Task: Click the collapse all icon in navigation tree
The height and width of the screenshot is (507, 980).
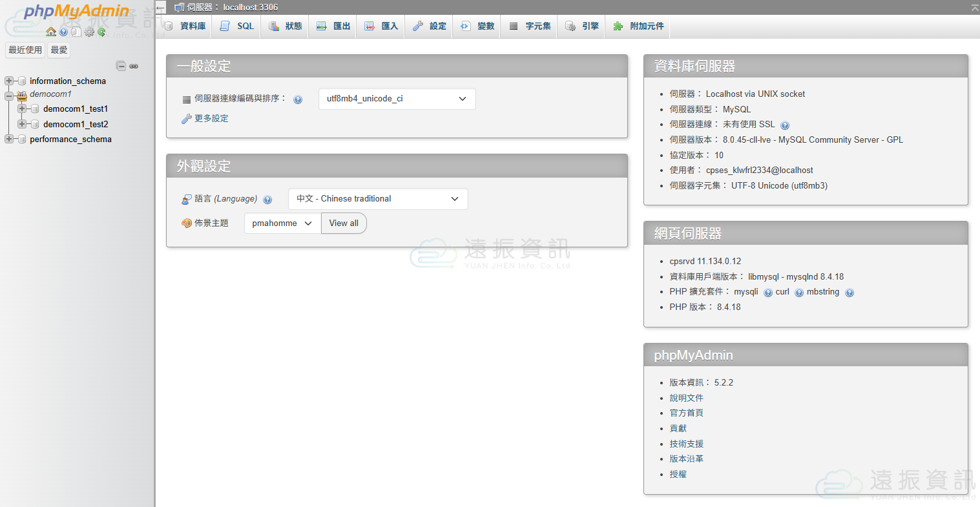Action: click(121, 66)
